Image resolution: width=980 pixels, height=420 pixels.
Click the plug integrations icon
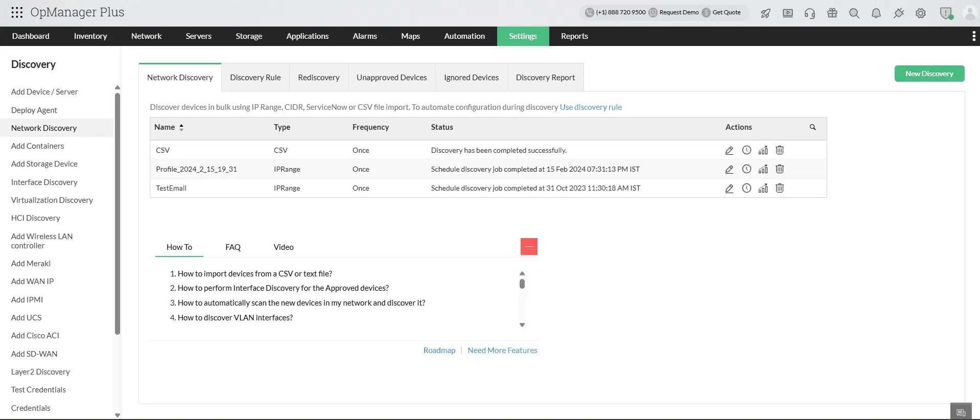tap(899, 13)
